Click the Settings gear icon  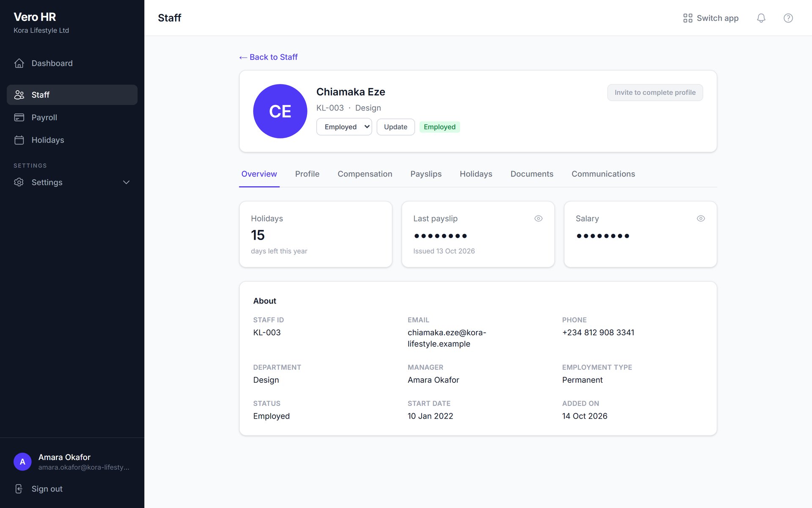pos(19,182)
